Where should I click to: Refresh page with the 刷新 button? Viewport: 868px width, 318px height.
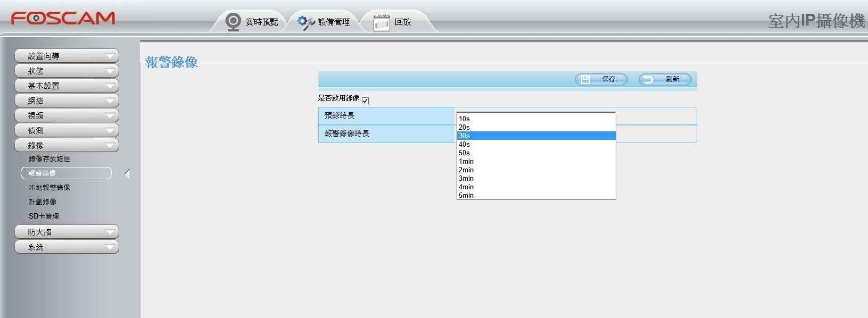tap(665, 79)
